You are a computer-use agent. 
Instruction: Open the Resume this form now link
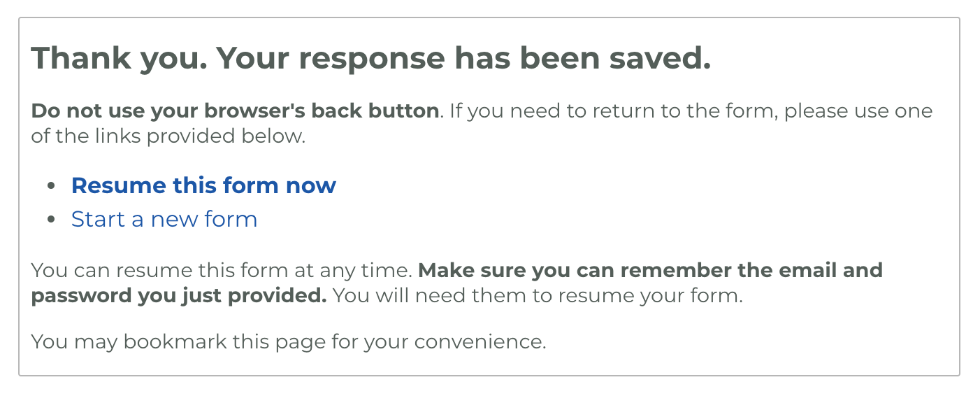[203, 185]
